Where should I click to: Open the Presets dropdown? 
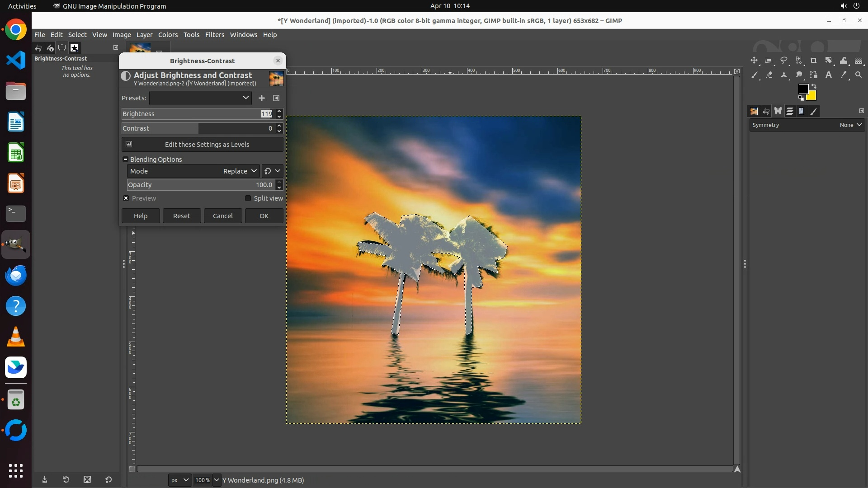click(x=200, y=98)
